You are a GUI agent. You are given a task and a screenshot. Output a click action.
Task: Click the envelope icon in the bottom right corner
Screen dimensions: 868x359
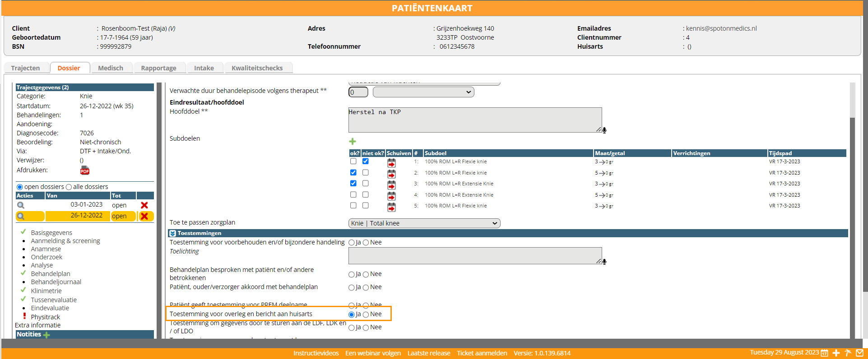[859, 353]
